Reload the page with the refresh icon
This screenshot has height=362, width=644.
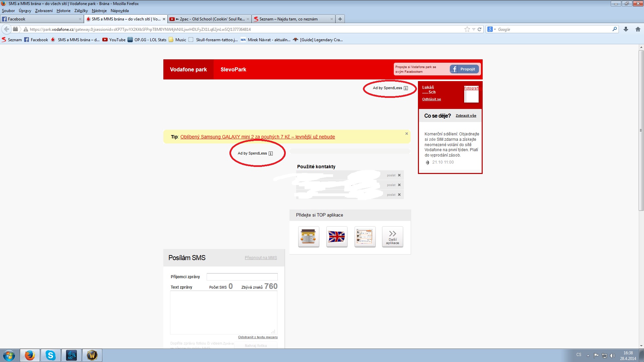tap(480, 29)
